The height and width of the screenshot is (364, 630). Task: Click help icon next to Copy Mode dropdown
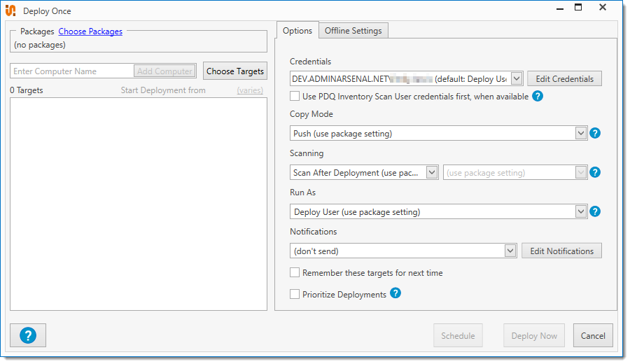pyautogui.click(x=595, y=133)
